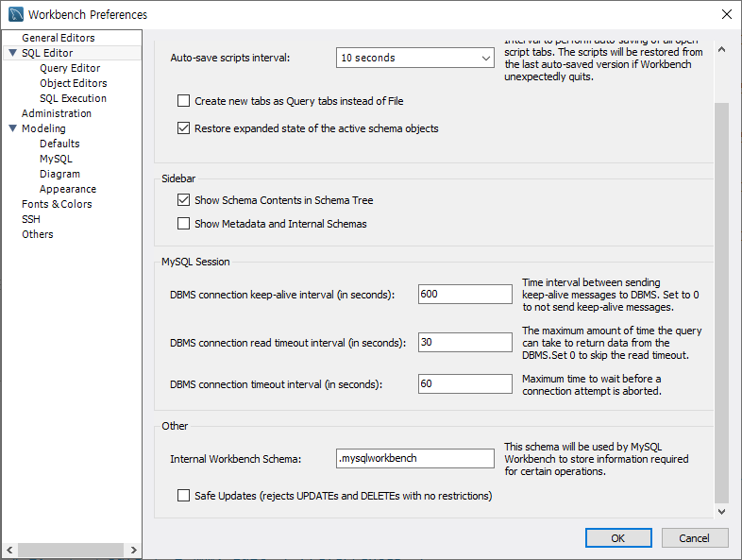Uncheck Restore expanded state of schema objects
The width and height of the screenshot is (742, 560).
pos(183,128)
